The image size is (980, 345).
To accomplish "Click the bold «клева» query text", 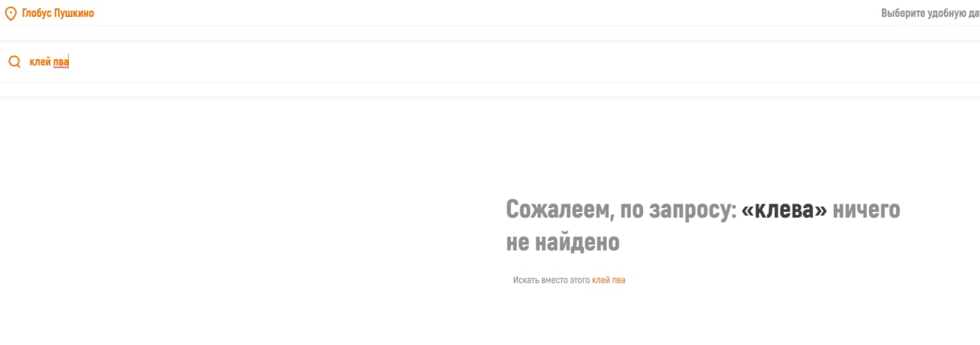I will (x=785, y=210).
